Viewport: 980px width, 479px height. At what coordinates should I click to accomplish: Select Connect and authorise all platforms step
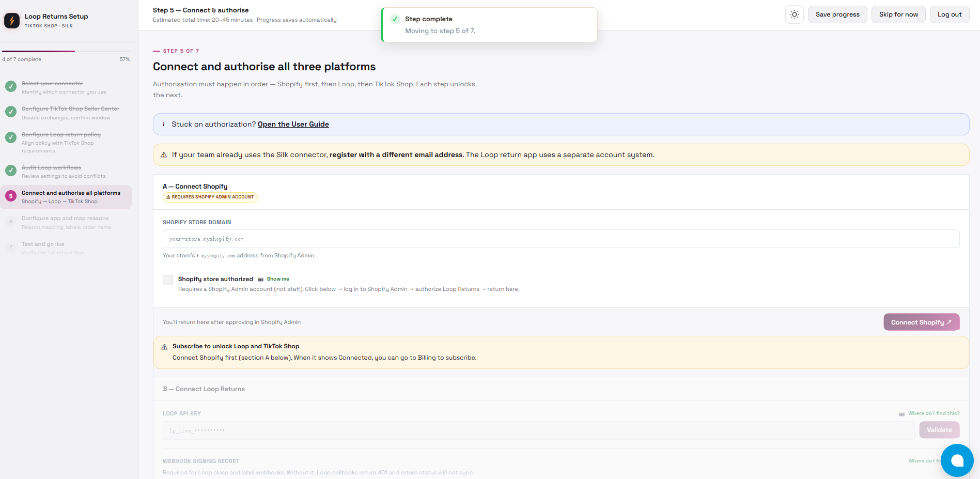pos(67,197)
